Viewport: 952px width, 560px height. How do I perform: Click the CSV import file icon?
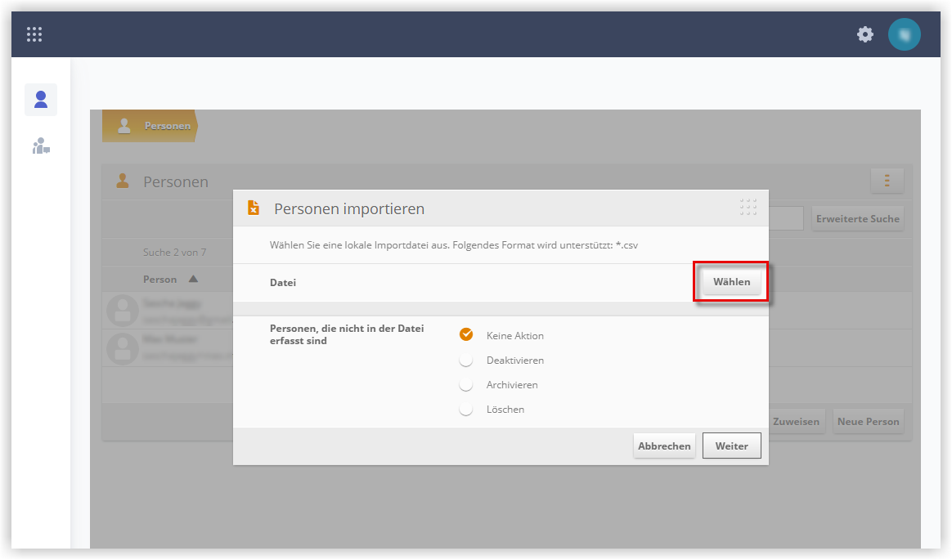[x=254, y=208]
